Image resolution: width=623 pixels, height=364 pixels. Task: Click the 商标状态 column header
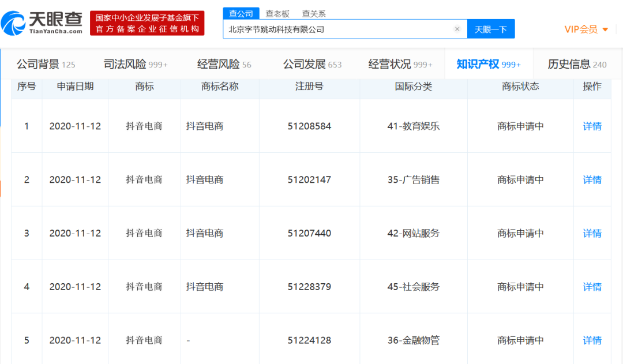pos(520,86)
